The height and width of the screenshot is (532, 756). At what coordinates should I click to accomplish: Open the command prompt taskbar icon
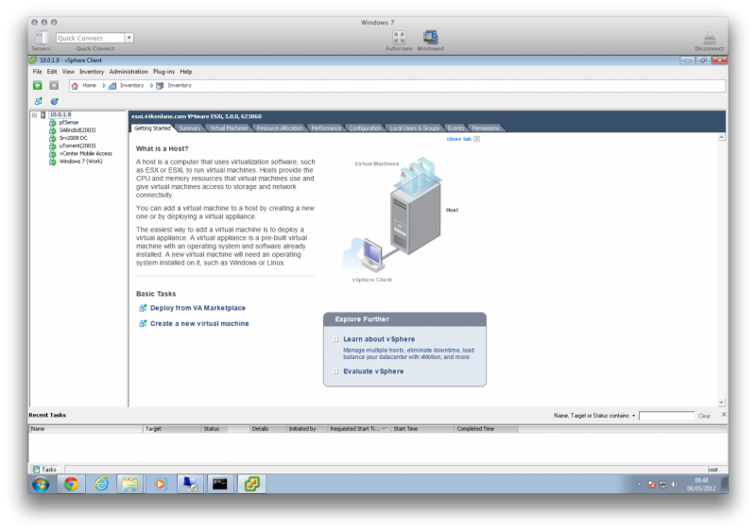[220, 484]
